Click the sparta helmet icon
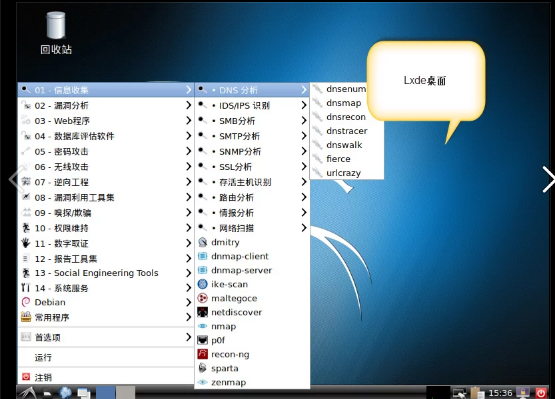555x399 pixels. click(202, 368)
